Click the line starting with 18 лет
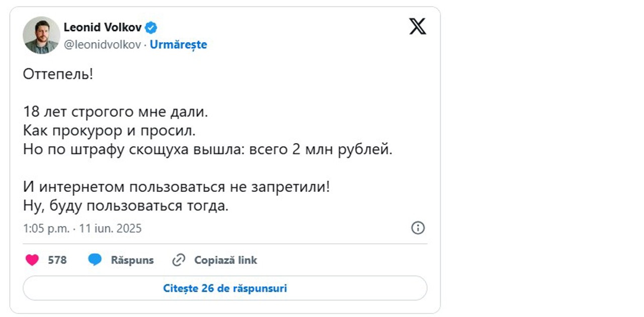The image size is (644, 317). tap(115, 112)
